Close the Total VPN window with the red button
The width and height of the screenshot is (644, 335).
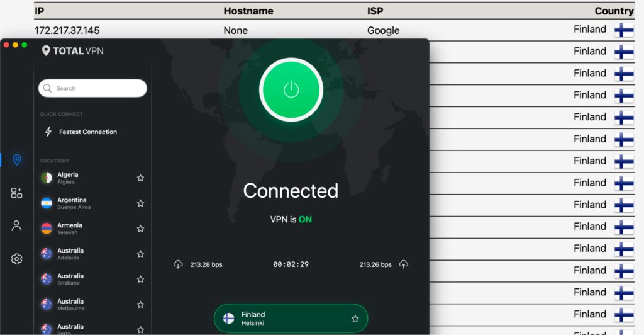[6, 45]
